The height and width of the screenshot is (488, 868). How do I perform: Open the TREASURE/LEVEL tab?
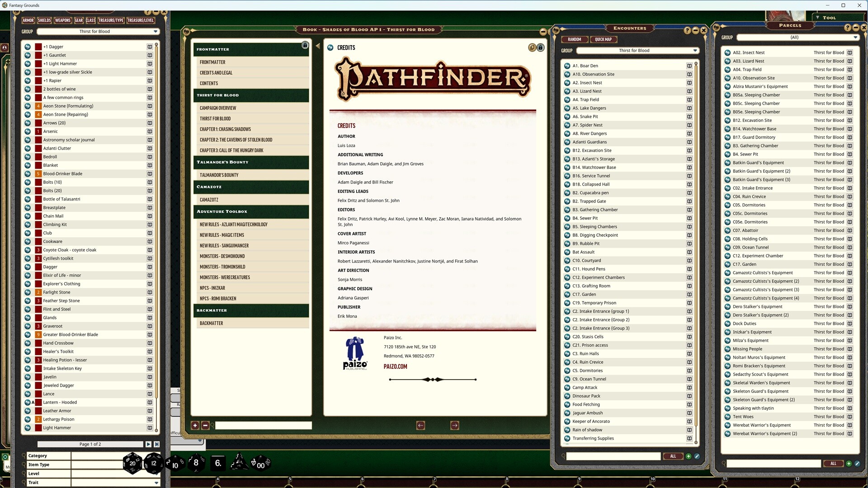tap(141, 20)
